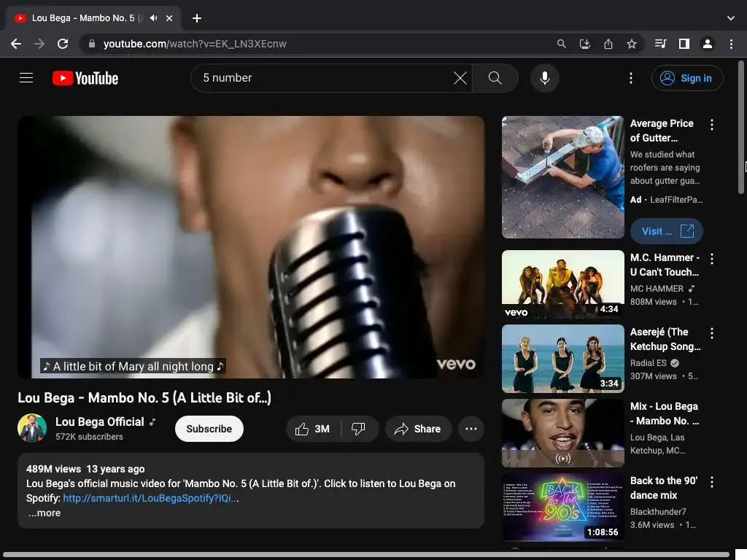The height and width of the screenshot is (560, 747).
Task: Click the 'MC HAMMER' channel name
Action: coord(657,289)
